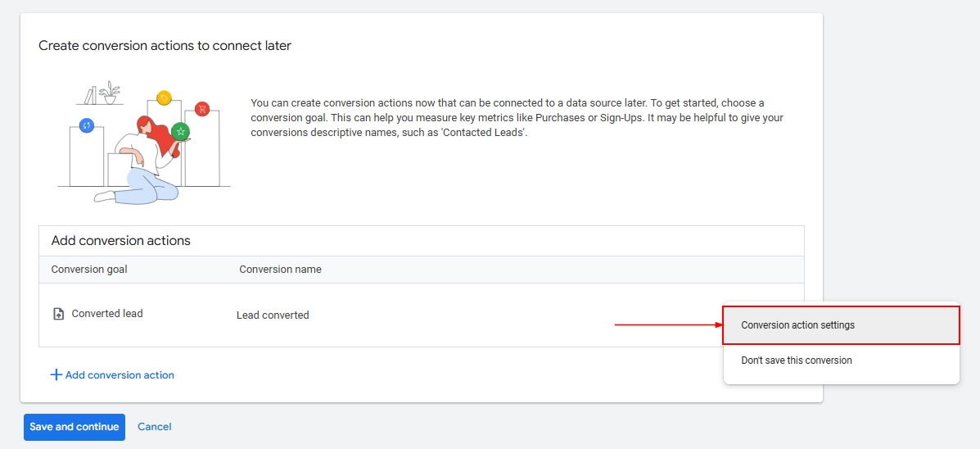Click the Converted lead file upload icon
Viewport: 980px width, 449px height.
(58, 314)
